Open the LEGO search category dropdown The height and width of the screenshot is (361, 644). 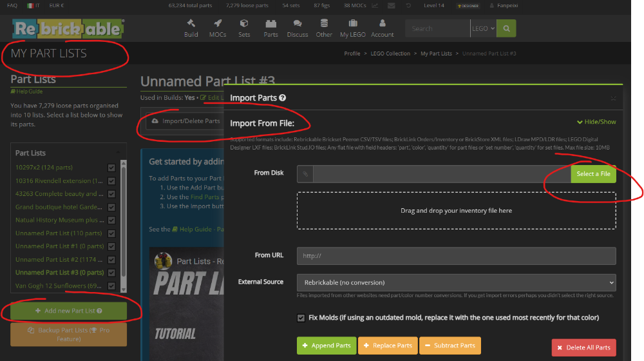[483, 28]
